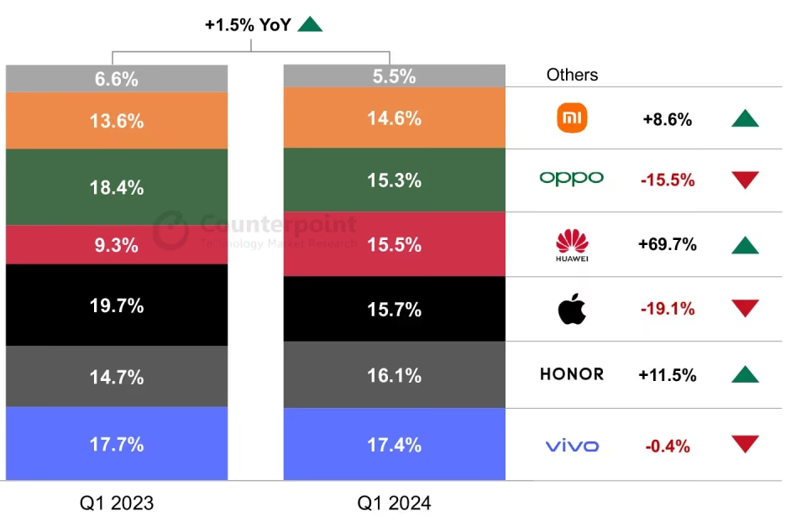This screenshot has width=812, height=527.
Task: Click the green up arrow beside +8.6%
Action: tap(745, 118)
